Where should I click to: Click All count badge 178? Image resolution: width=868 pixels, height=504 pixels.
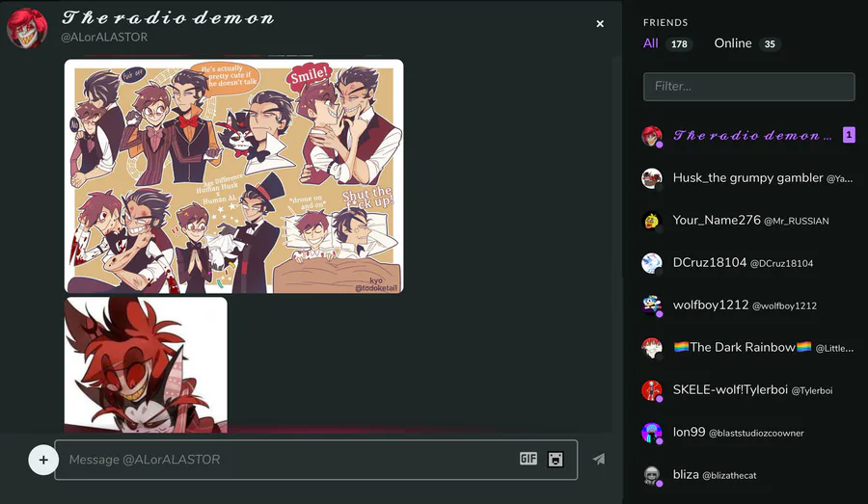[x=679, y=44]
